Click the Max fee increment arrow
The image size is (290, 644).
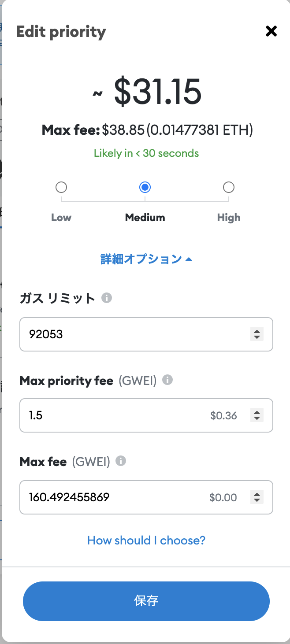tap(257, 494)
